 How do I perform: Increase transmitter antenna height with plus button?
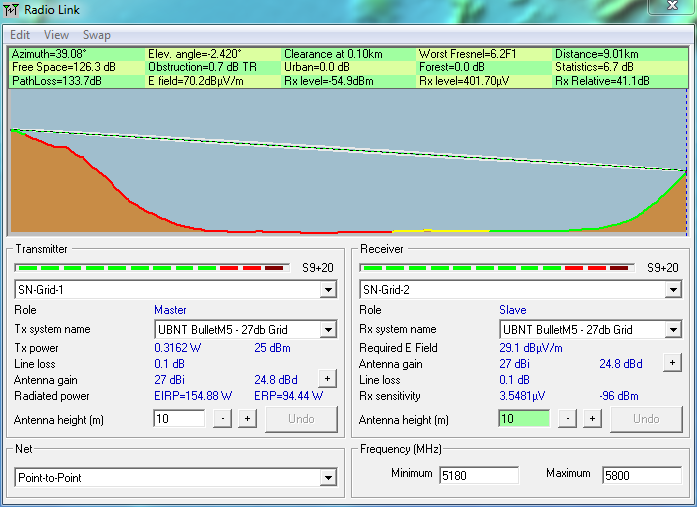247,419
